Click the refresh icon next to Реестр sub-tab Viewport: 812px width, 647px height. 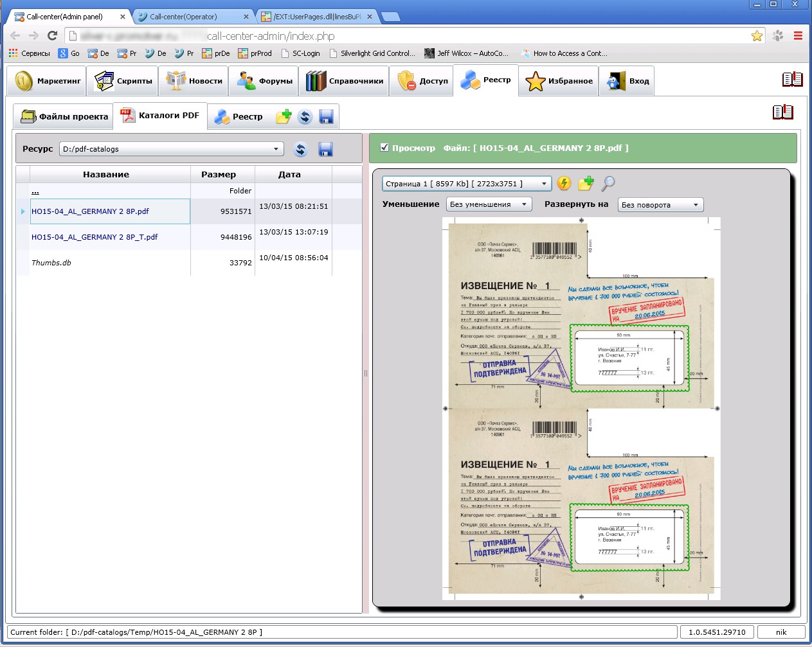(x=305, y=117)
